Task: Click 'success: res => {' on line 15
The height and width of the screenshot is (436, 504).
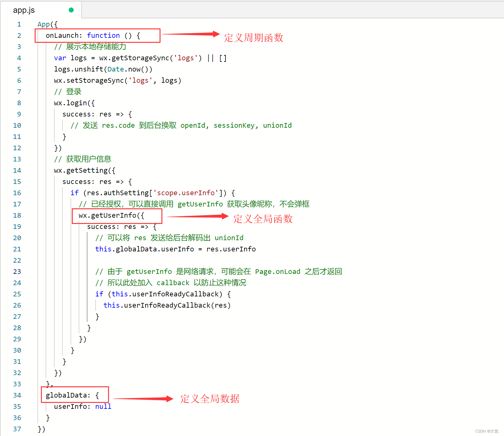Action: (97, 182)
